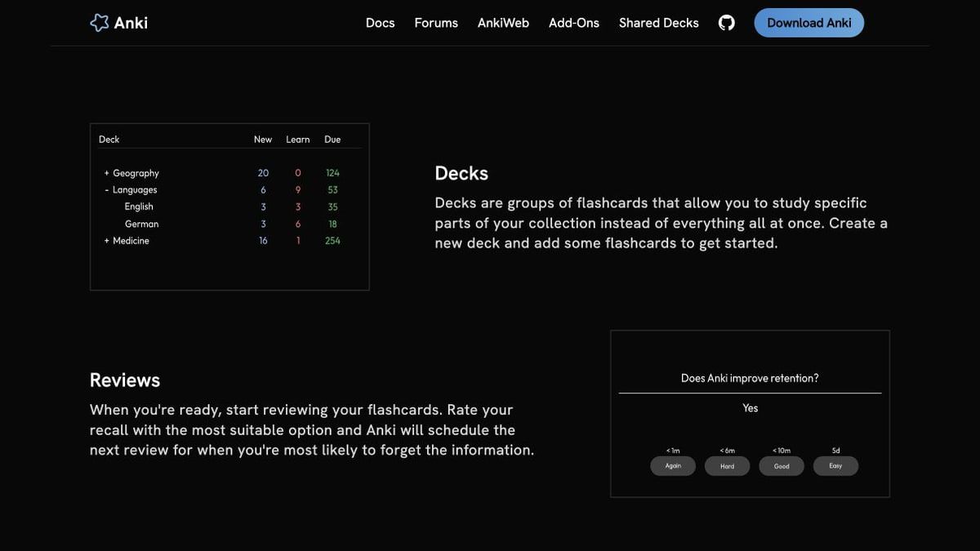Open Shared Decks in the navigation

(x=658, y=23)
